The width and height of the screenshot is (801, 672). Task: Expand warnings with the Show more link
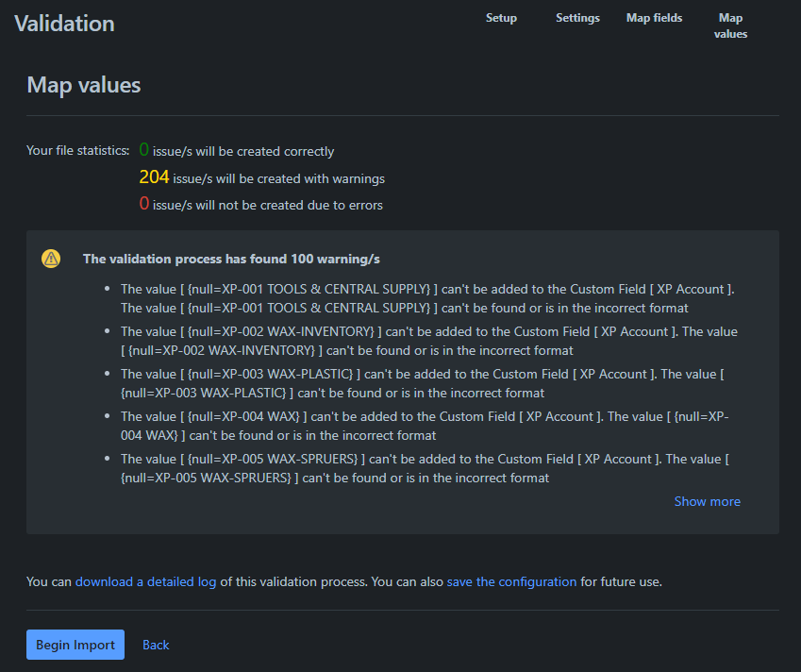tap(707, 501)
